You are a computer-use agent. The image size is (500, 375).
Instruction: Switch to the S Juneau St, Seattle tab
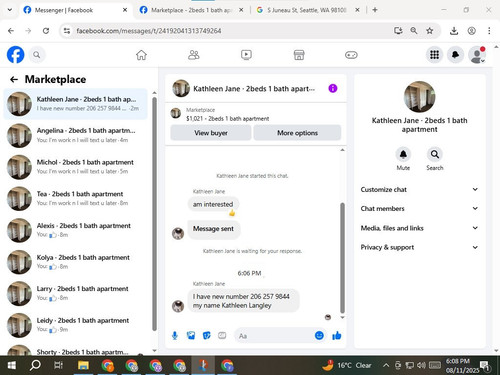[x=308, y=10]
